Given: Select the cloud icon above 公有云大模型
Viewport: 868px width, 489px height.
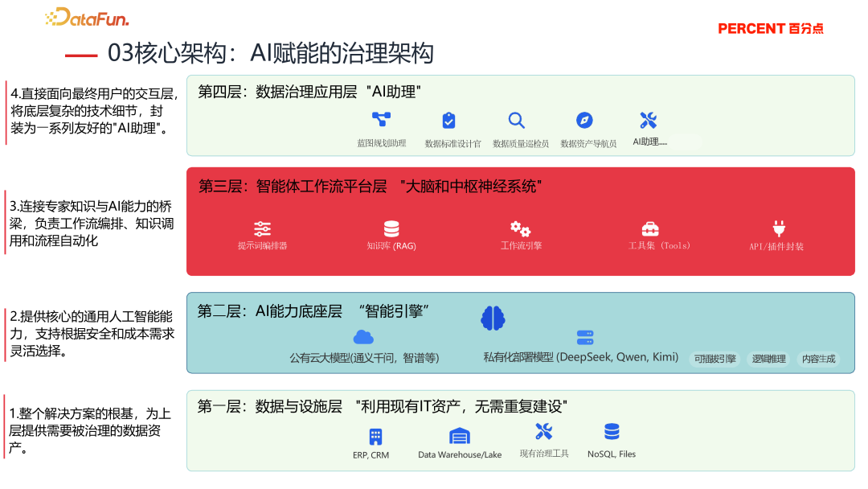Looking at the screenshot, I should coord(363,337).
